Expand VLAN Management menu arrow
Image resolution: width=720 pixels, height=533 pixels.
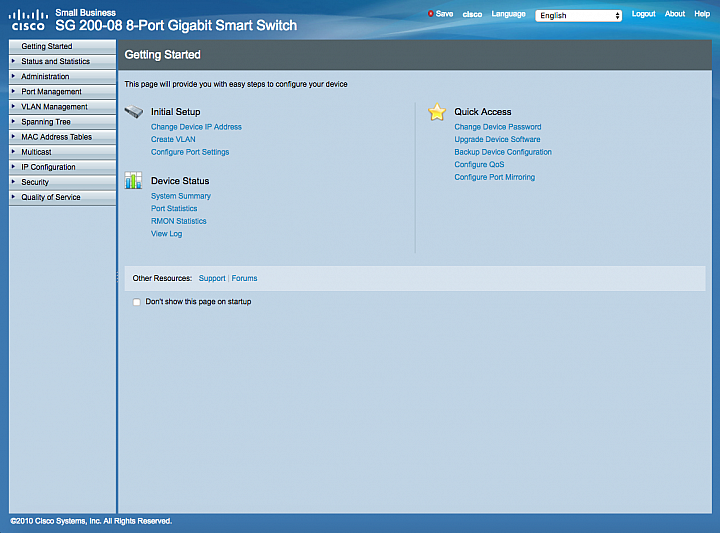point(13,107)
